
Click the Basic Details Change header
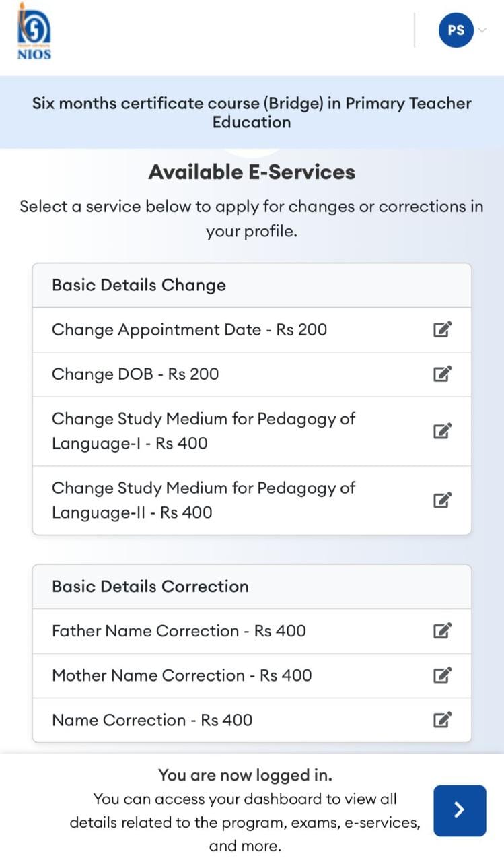pyautogui.click(x=139, y=285)
